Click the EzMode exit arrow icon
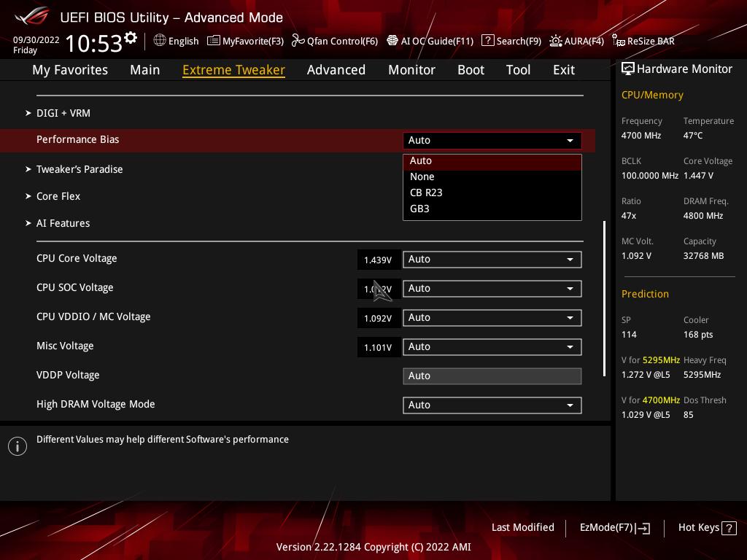Viewport: 747px width, 560px height. 643,528
